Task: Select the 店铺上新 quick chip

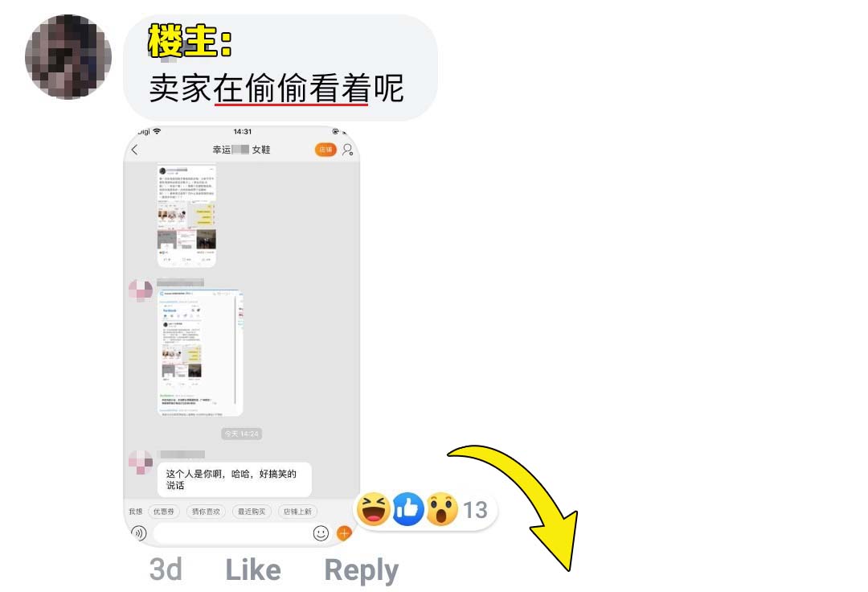Action: (x=297, y=511)
